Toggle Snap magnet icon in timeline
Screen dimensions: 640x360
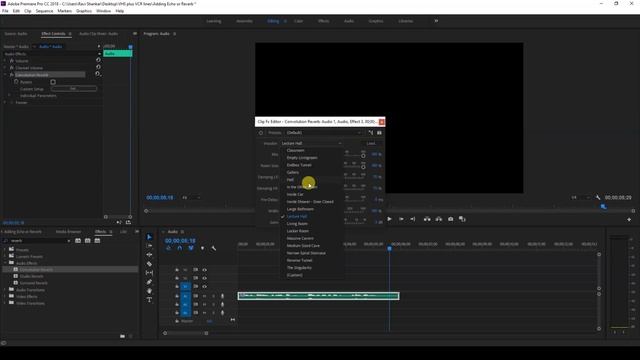tap(180, 248)
